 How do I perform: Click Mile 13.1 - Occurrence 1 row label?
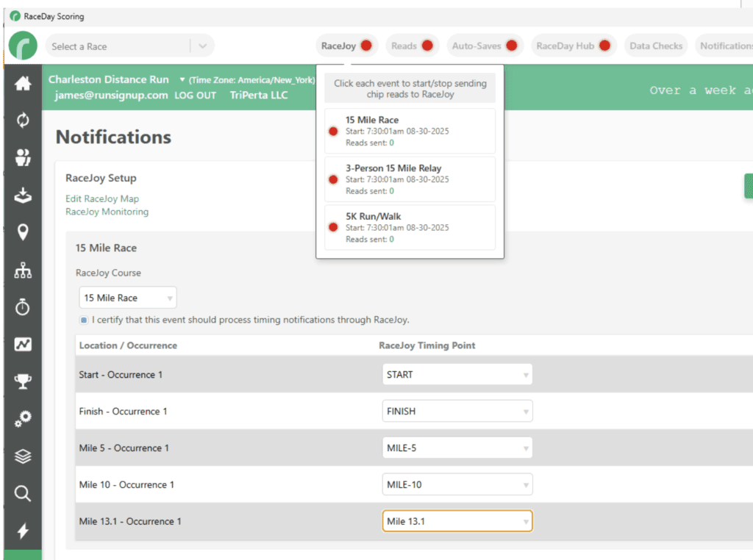point(130,521)
